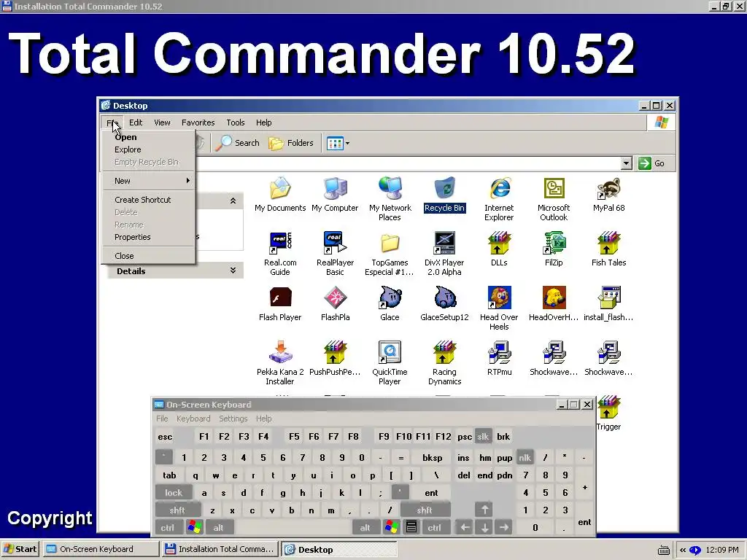The height and width of the screenshot is (560, 747).
Task: Toggle the left alt key on keyboard
Action: click(218, 528)
